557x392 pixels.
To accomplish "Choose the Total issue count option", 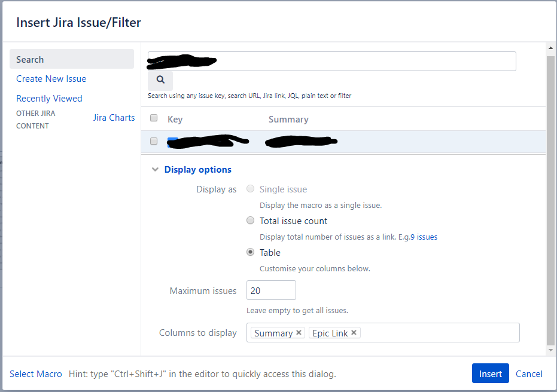I will (251, 220).
